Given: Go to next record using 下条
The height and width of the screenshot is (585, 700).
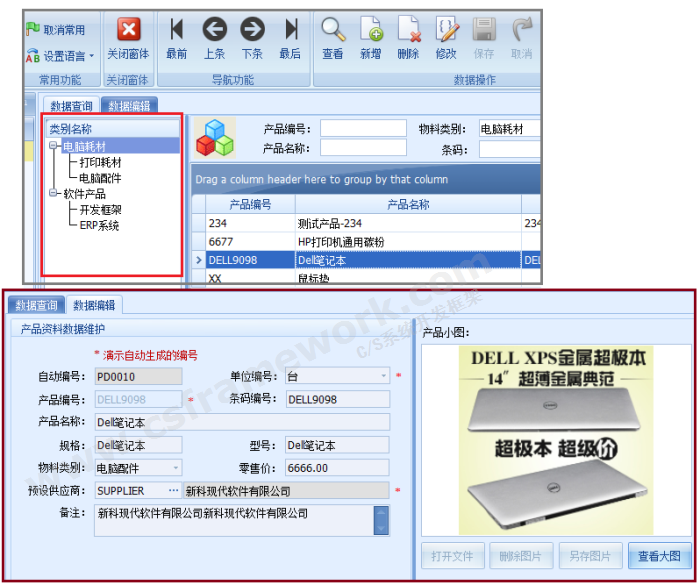Looking at the screenshot, I should [x=252, y=30].
